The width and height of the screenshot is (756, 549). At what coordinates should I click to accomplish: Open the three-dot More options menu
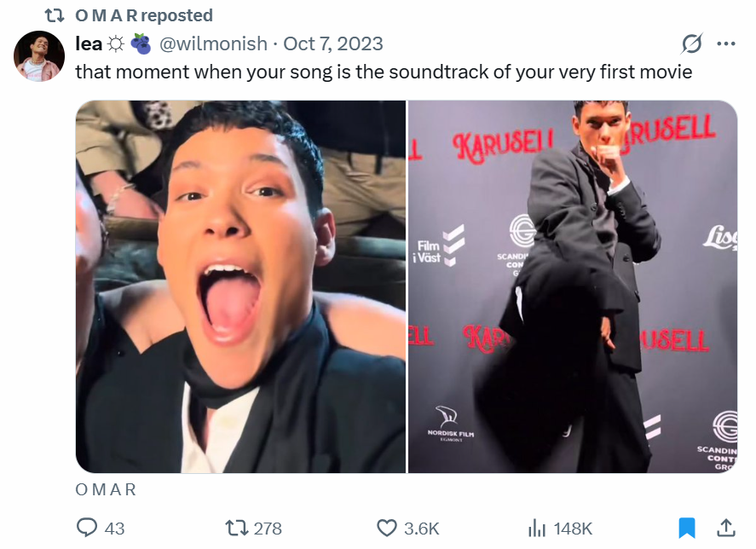[x=726, y=43]
